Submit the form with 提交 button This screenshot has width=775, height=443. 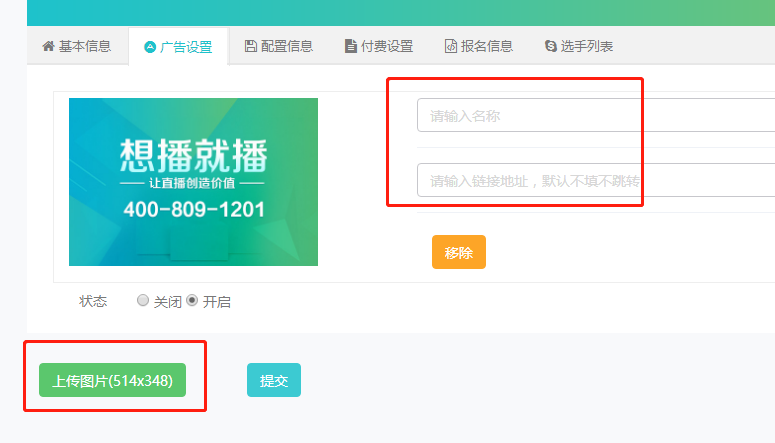coord(274,380)
